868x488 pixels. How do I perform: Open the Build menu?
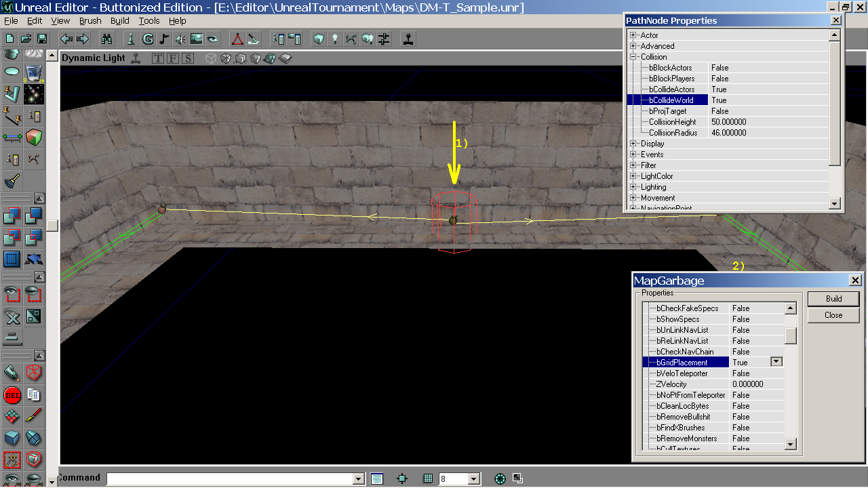120,21
